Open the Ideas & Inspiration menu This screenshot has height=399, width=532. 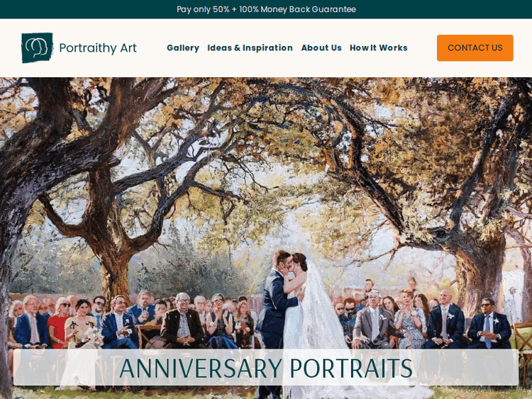tap(250, 47)
